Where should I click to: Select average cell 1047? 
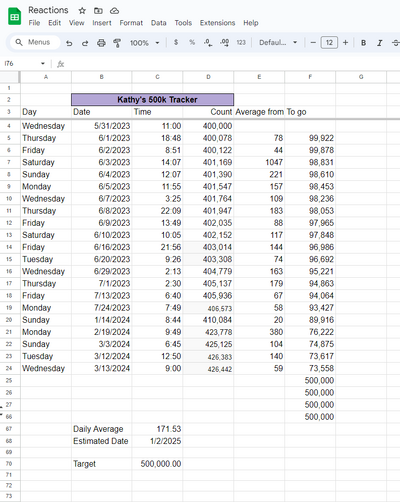click(x=259, y=162)
